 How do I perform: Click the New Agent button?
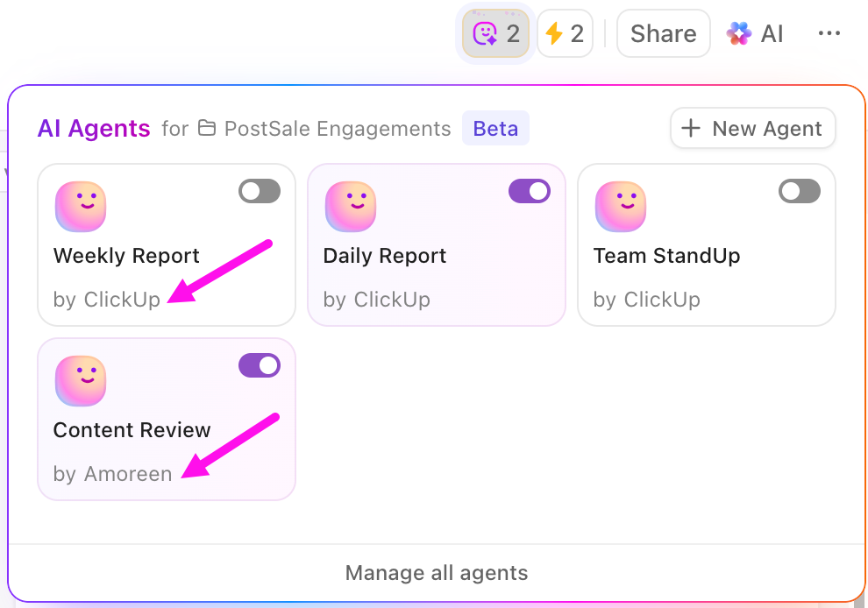point(752,128)
